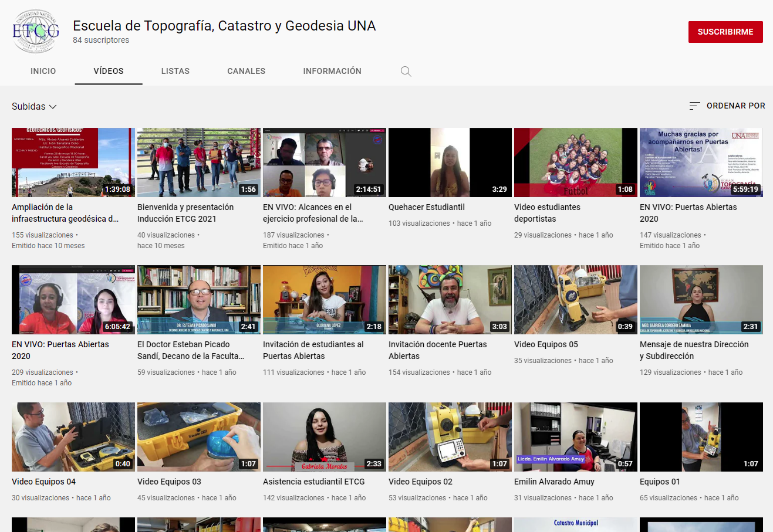Expand the Subidas dropdown
773x532 pixels.
coord(34,106)
